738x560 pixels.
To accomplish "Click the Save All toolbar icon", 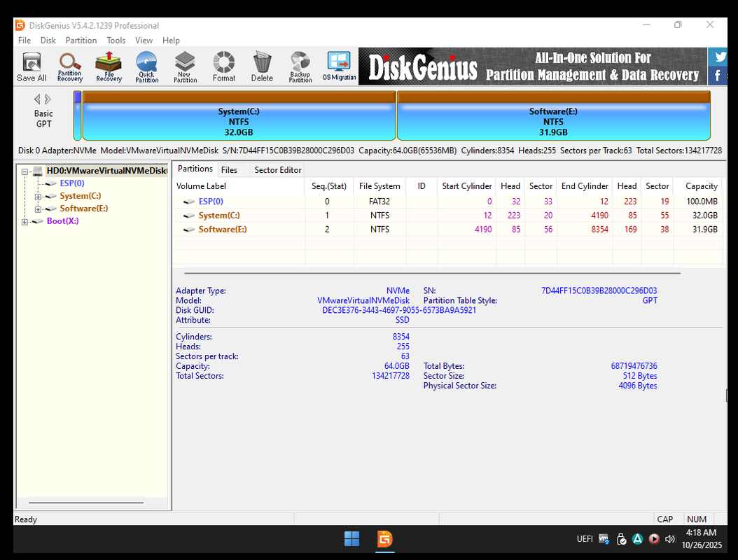I will coord(32,66).
